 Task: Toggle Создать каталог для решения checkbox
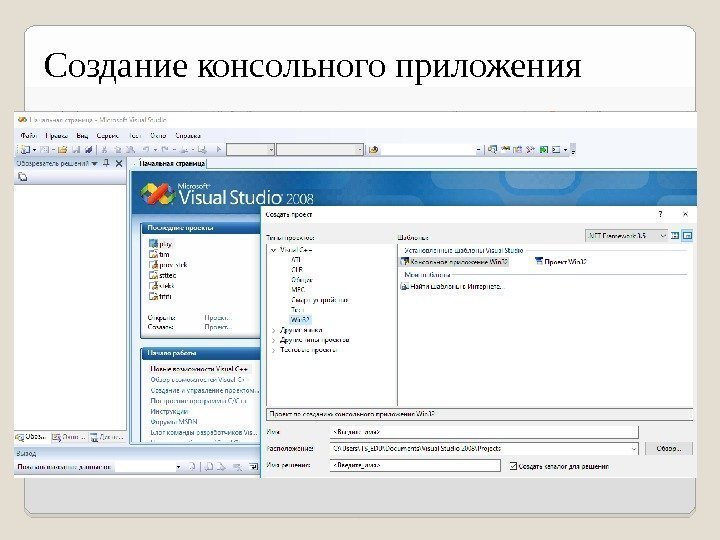click(513, 466)
